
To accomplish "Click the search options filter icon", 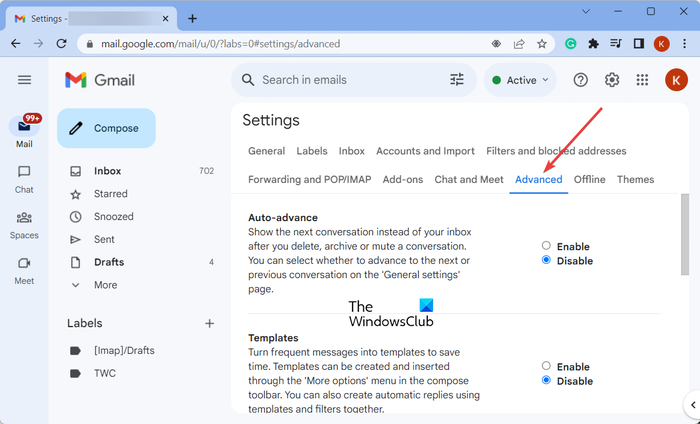I will pos(457,80).
